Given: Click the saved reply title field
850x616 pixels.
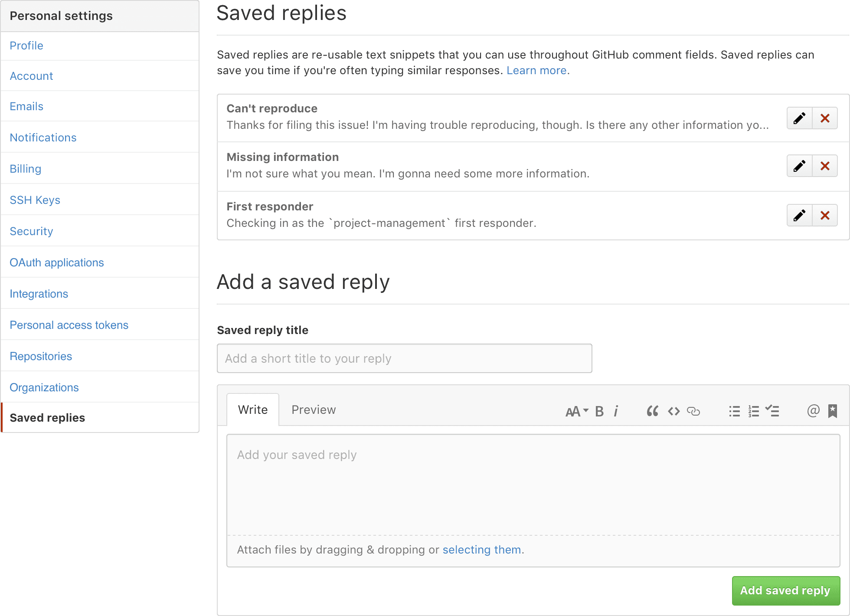Looking at the screenshot, I should [x=404, y=358].
